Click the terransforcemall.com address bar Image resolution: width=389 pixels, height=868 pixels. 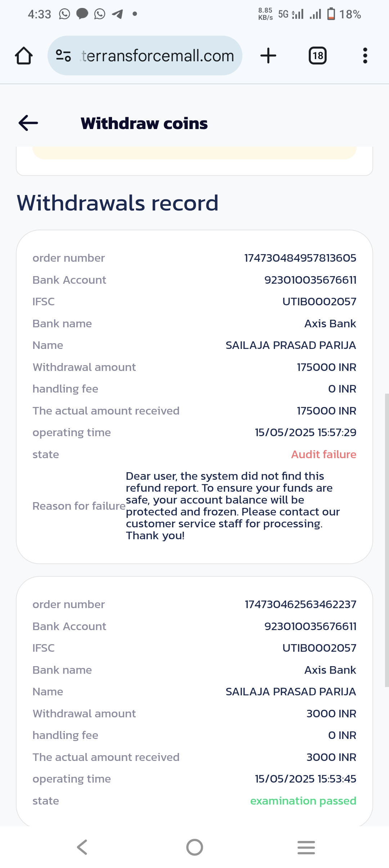point(158,56)
